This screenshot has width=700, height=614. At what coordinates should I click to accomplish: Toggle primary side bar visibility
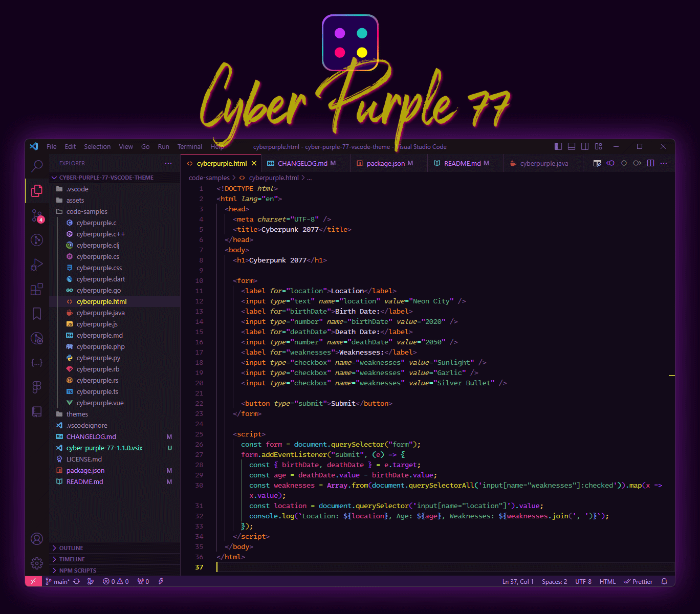[558, 146]
